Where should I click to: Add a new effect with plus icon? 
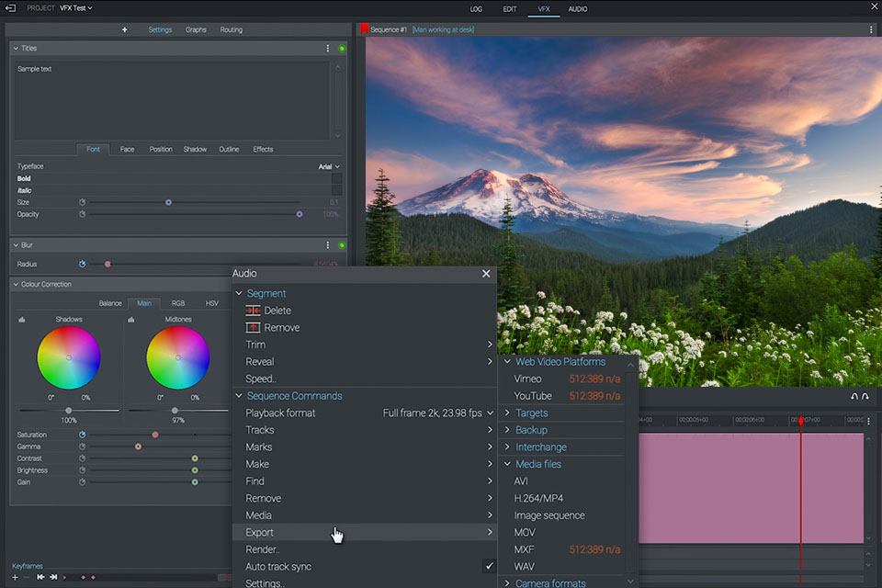pos(124,29)
